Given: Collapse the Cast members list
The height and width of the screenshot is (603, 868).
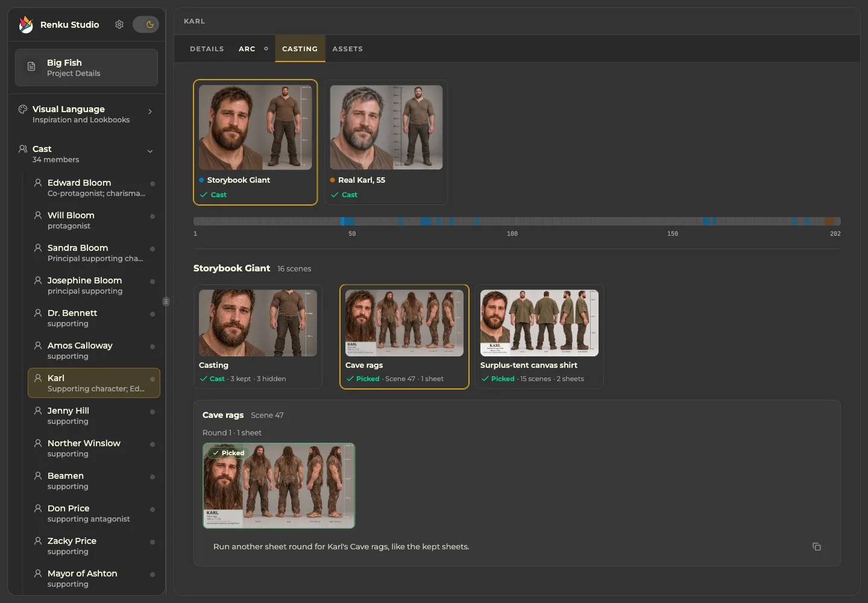Looking at the screenshot, I should click(150, 151).
